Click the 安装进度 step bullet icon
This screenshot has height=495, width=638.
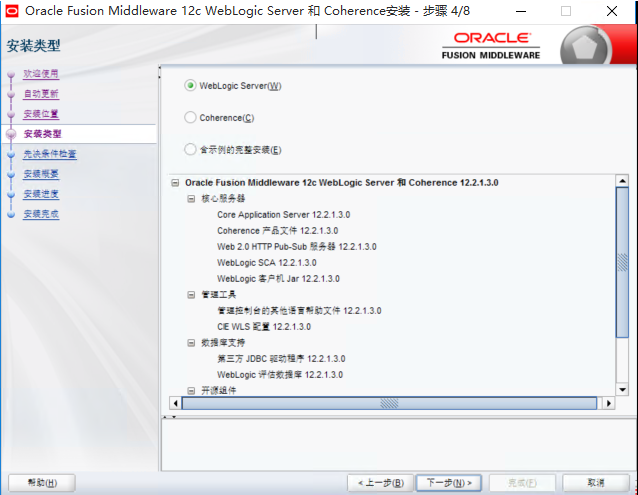(x=11, y=194)
